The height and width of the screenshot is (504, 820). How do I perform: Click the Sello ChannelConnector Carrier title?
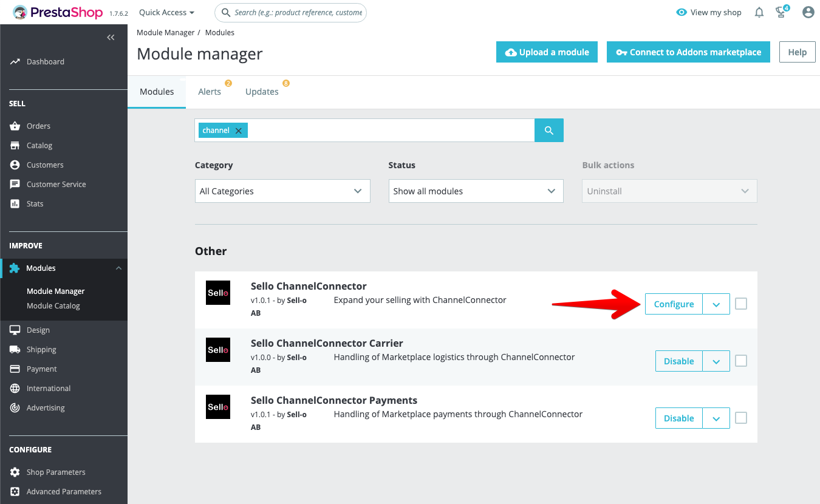pyautogui.click(x=327, y=343)
